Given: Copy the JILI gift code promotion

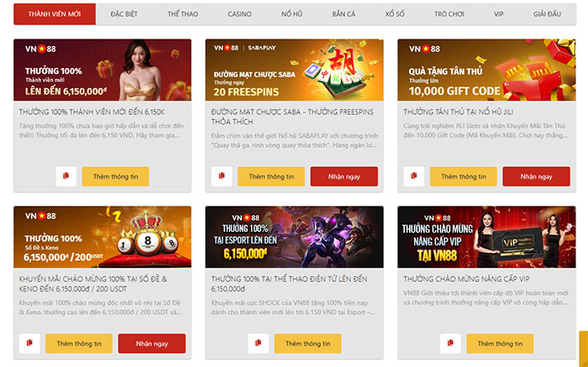Looking at the screenshot, I should 414,176.
